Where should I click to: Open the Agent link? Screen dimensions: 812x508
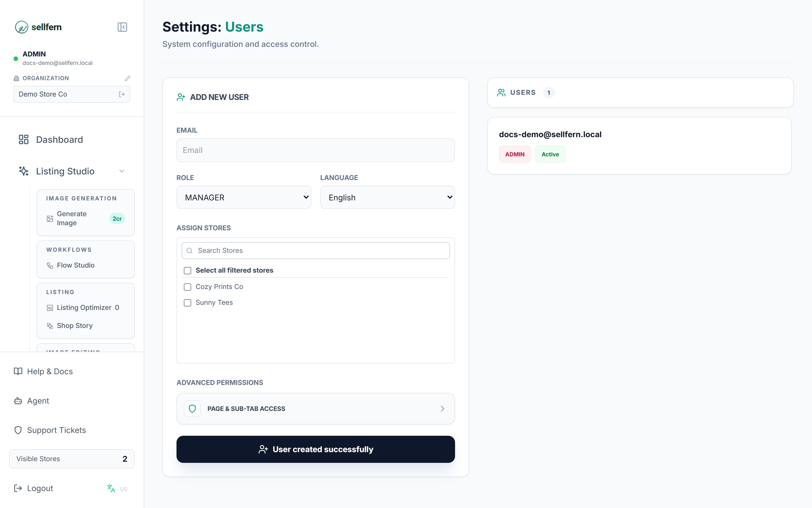pyautogui.click(x=38, y=401)
